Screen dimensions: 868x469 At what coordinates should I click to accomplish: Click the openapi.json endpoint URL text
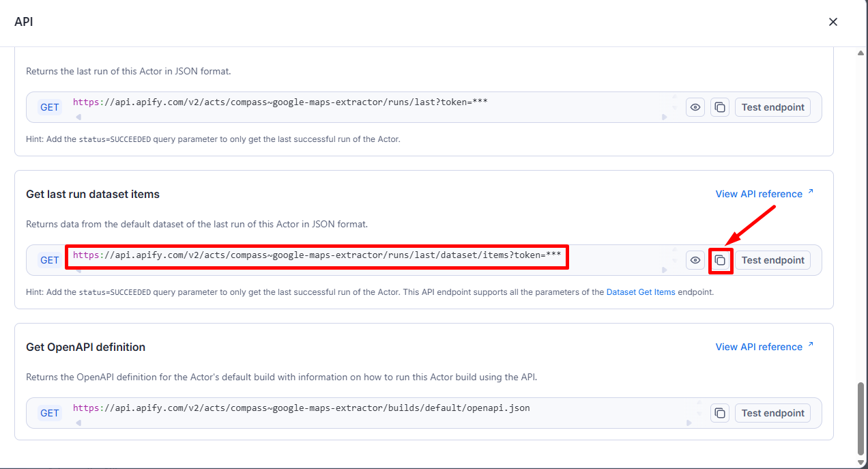[301, 408]
